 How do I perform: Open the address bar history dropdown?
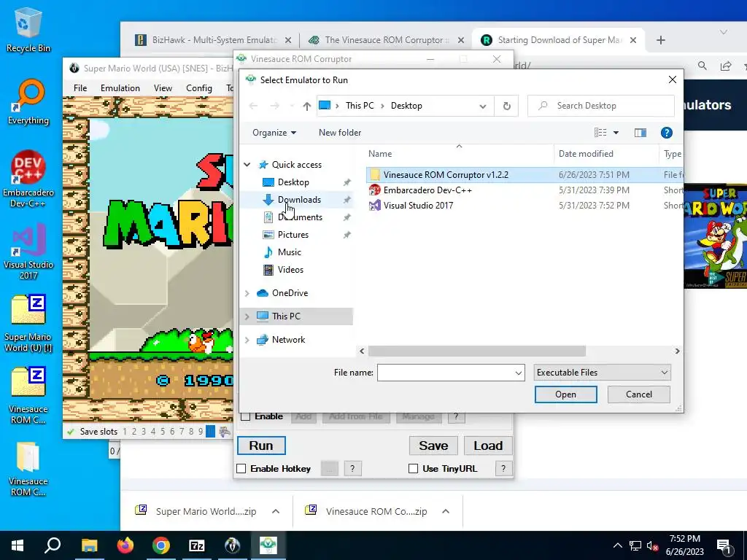click(483, 106)
